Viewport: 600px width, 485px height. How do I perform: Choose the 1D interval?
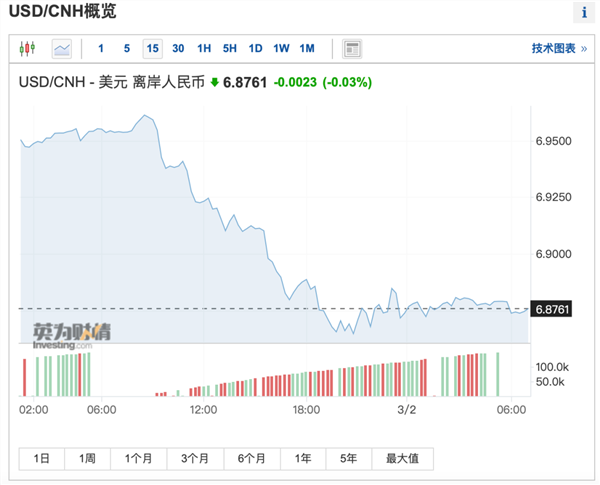pyautogui.click(x=256, y=48)
